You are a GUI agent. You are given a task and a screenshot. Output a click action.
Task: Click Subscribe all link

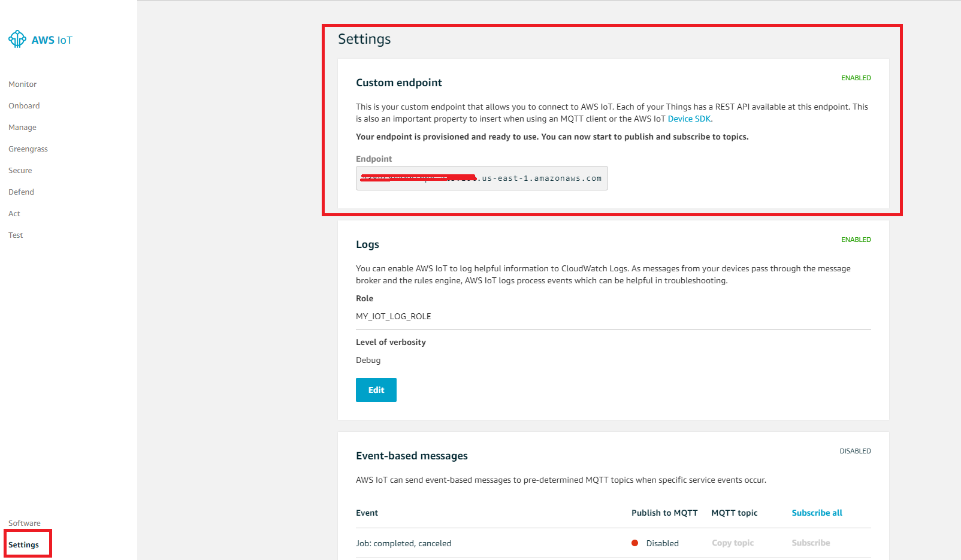coord(817,513)
